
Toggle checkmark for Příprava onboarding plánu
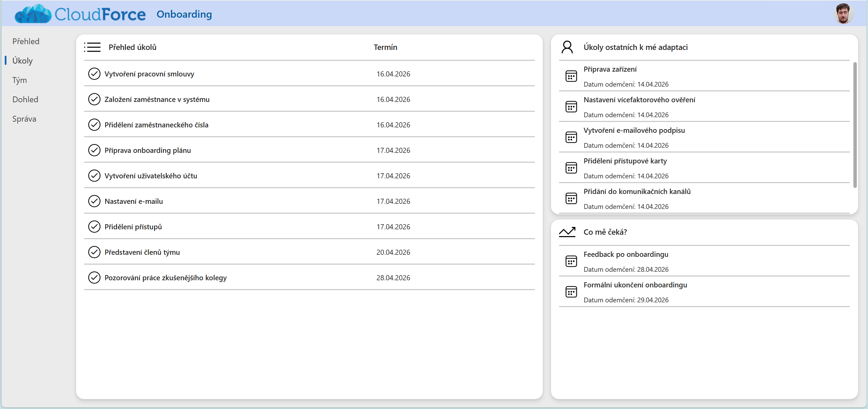pos(94,150)
